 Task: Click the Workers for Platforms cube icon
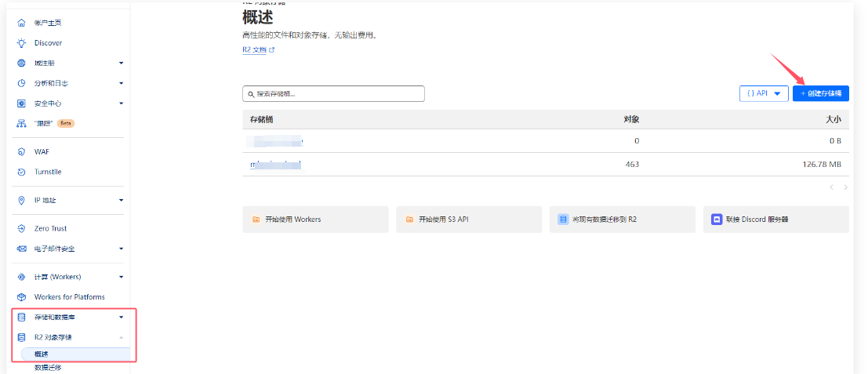tap(22, 297)
